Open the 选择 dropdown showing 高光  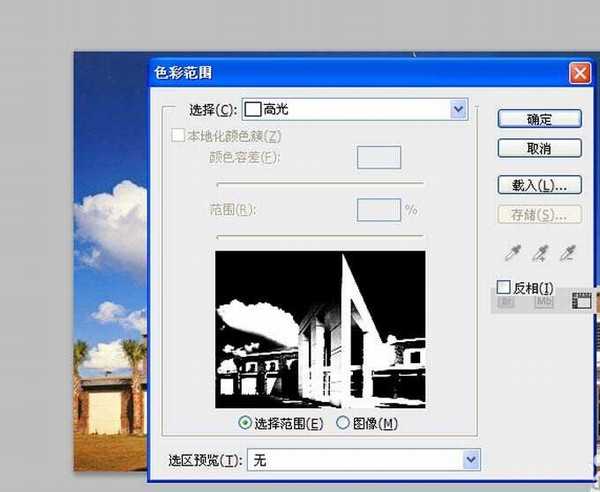(355, 109)
